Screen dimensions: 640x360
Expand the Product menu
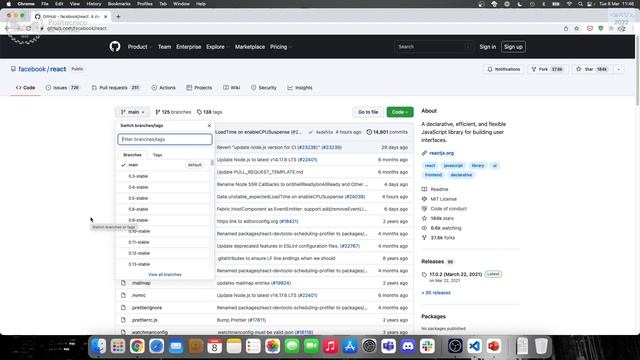[x=139, y=47]
